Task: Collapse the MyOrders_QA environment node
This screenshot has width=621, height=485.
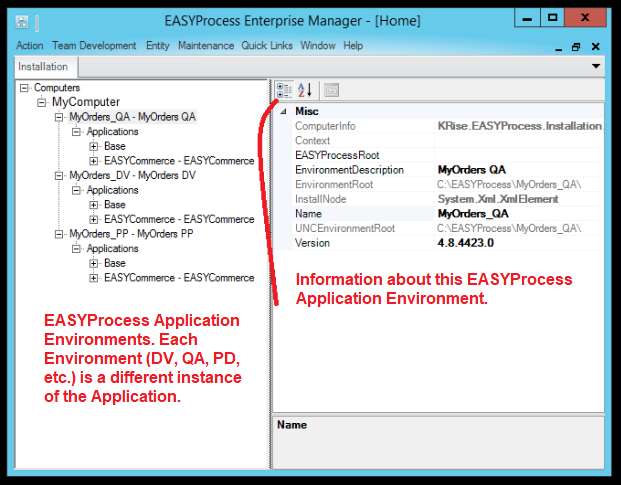Action: point(59,117)
